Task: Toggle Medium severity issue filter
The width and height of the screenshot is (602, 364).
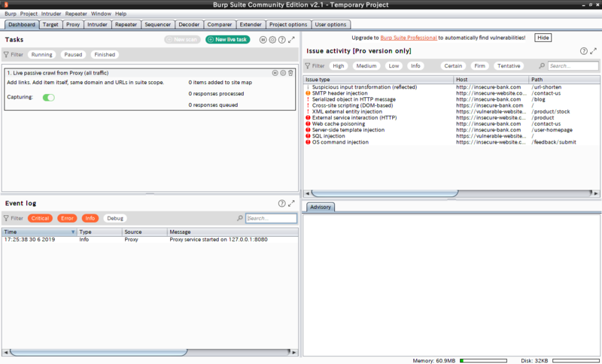Action: (366, 66)
